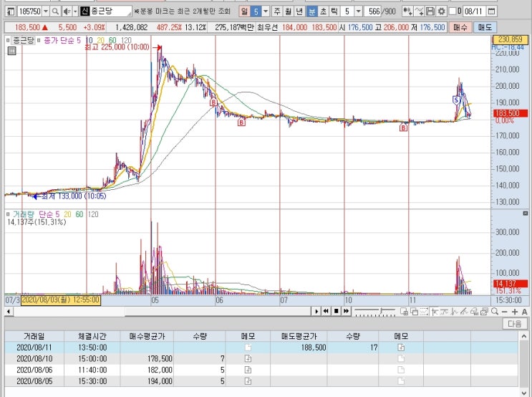Click the candle count 566 input field
The height and width of the screenshot is (397, 532).
coord(372,11)
